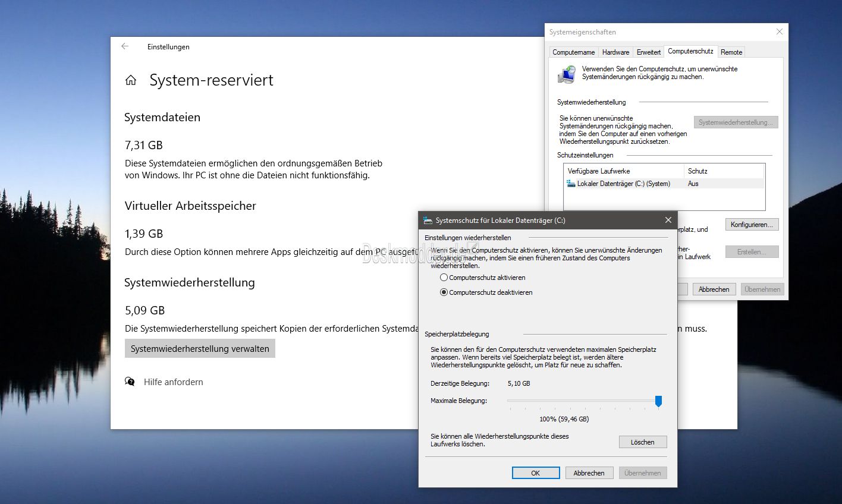
Task: Select Computerschutz aktivieren radio button
Action: point(444,278)
